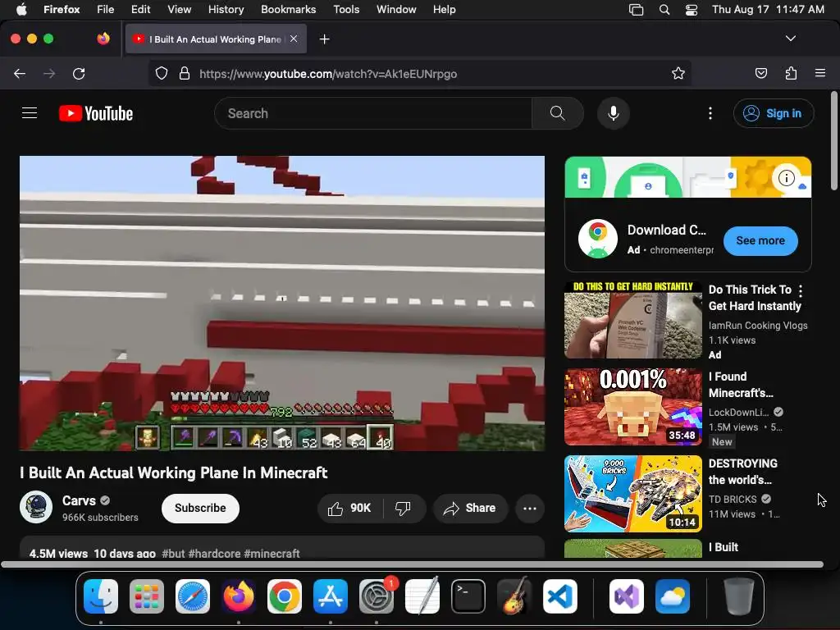Screen dimensions: 840x630
Task: Click the Share button
Action: [x=469, y=508]
